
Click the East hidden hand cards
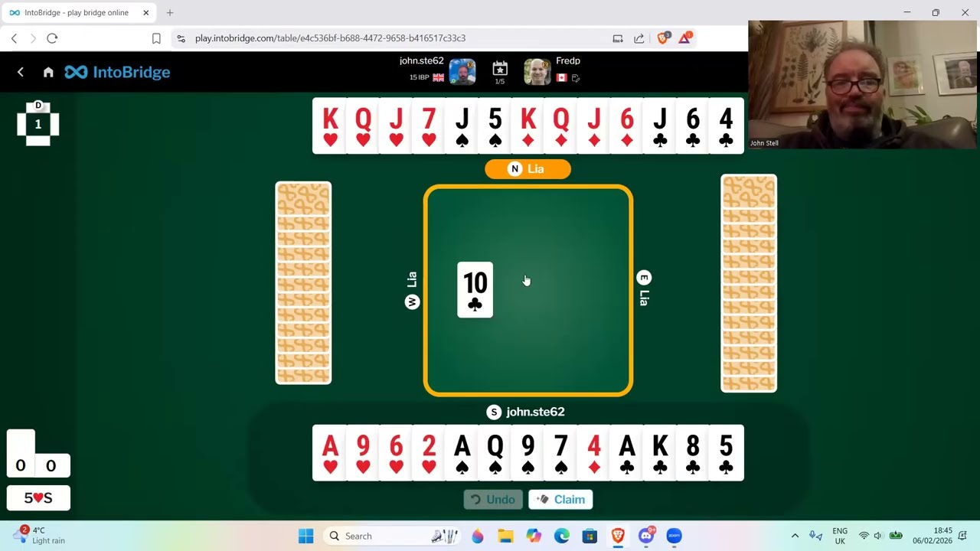coord(749,283)
